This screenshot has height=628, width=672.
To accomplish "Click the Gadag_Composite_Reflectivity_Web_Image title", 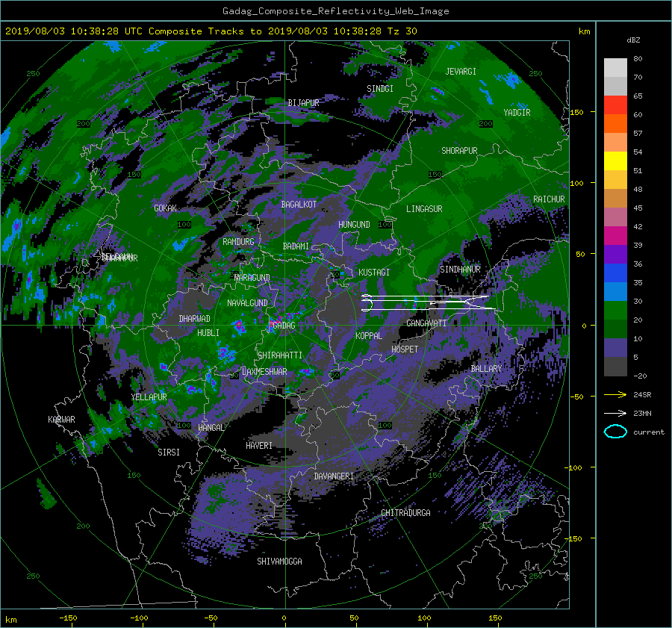I will click(x=335, y=11).
